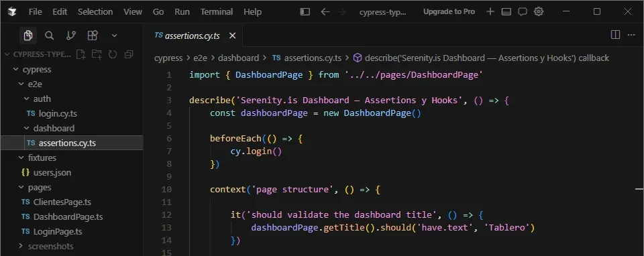Refresh the explorer tree
The width and height of the screenshot is (644, 256).
pyautogui.click(x=113, y=54)
